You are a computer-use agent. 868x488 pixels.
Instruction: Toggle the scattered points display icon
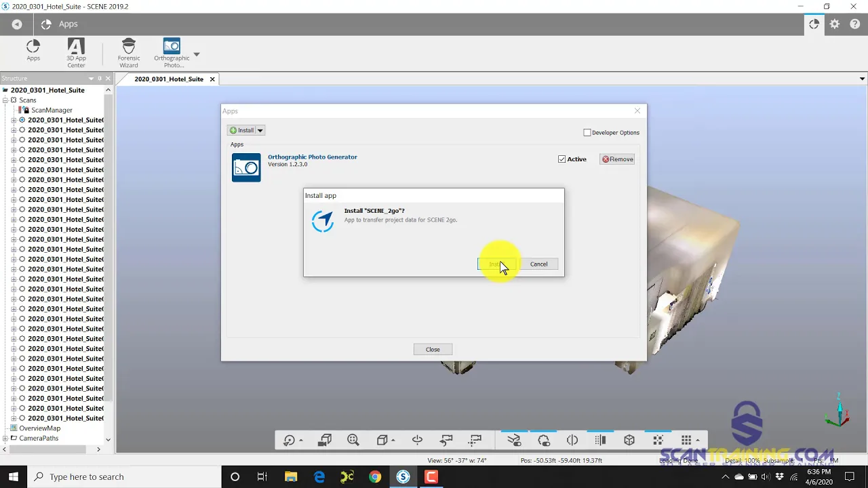pos(658,441)
